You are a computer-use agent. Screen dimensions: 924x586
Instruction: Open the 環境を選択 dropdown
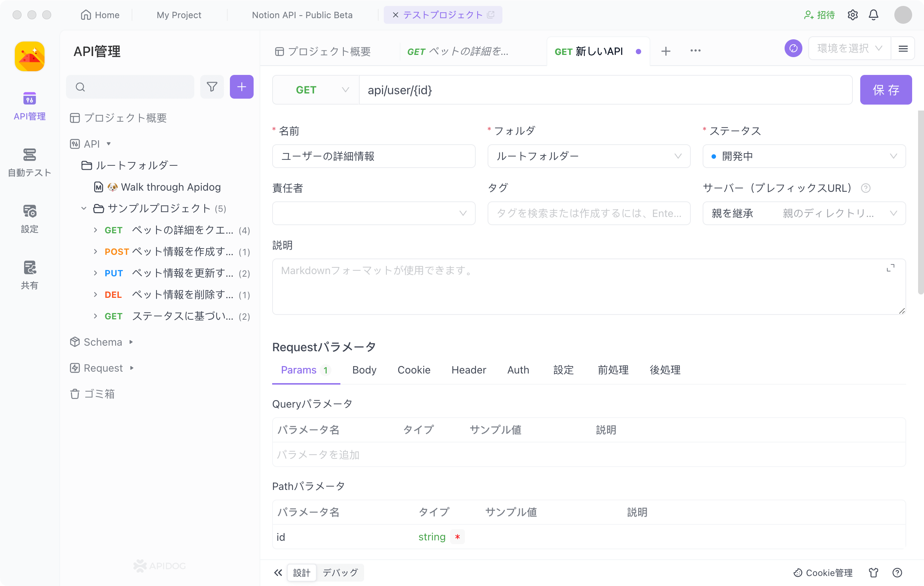point(849,48)
